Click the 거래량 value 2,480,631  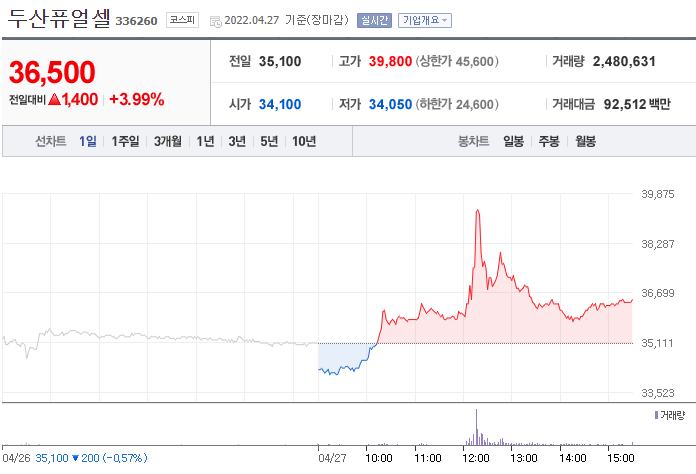point(624,61)
